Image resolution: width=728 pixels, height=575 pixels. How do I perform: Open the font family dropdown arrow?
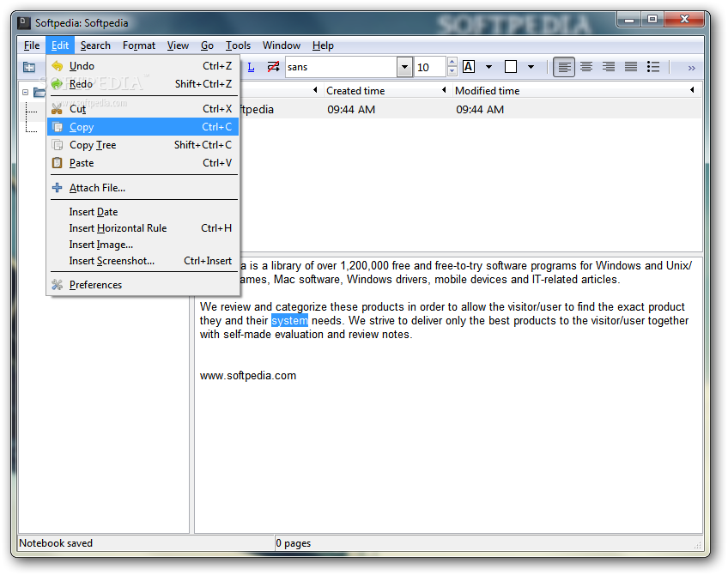click(x=405, y=67)
